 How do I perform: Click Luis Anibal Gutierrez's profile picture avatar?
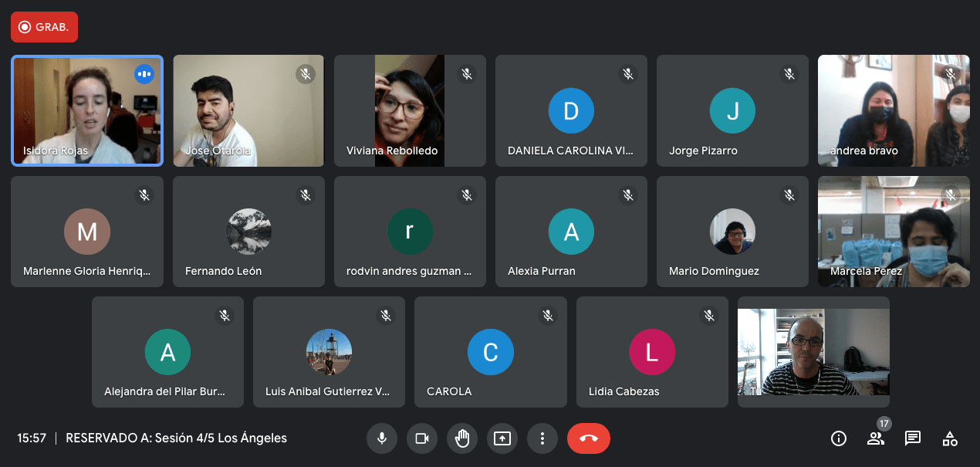pyautogui.click(x=329, y=352)
